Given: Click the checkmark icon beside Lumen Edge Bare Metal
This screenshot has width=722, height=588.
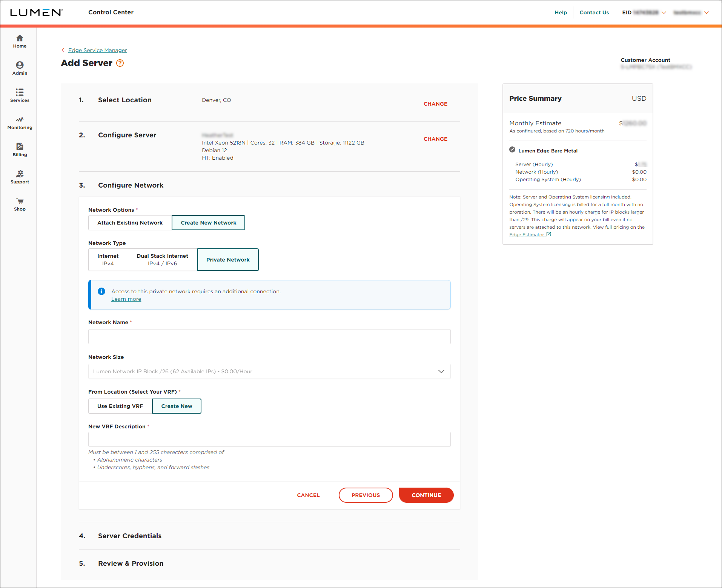Looking at the screenshot, I should [512, 150].
